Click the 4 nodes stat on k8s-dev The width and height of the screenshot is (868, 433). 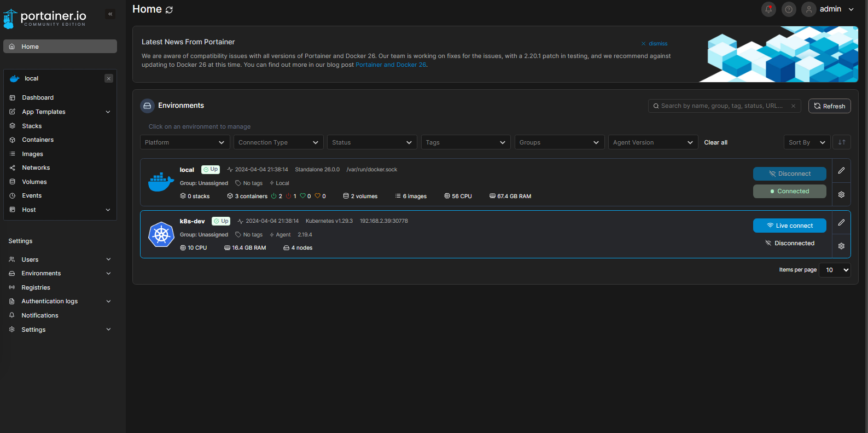point(298,248)
